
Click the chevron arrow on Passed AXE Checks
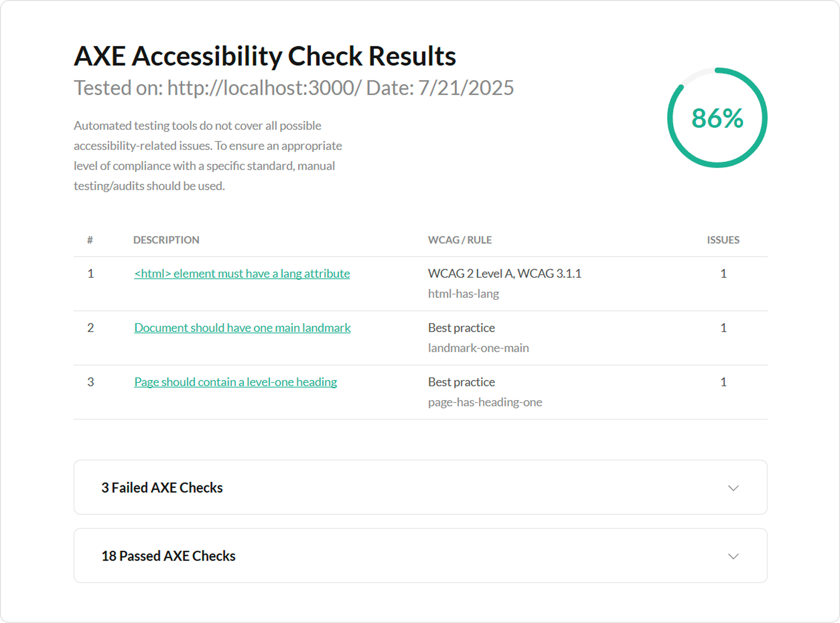click(733, 556)
